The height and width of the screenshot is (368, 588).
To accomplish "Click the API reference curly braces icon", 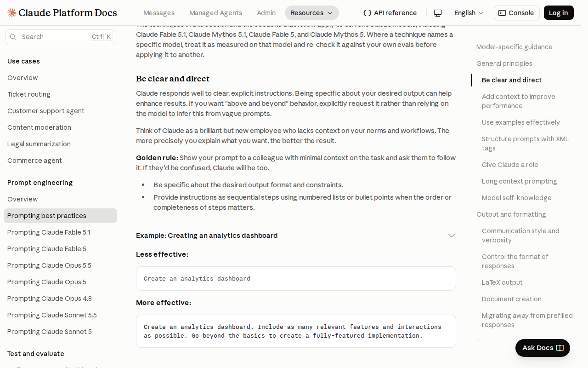I will tap(367, 13).
